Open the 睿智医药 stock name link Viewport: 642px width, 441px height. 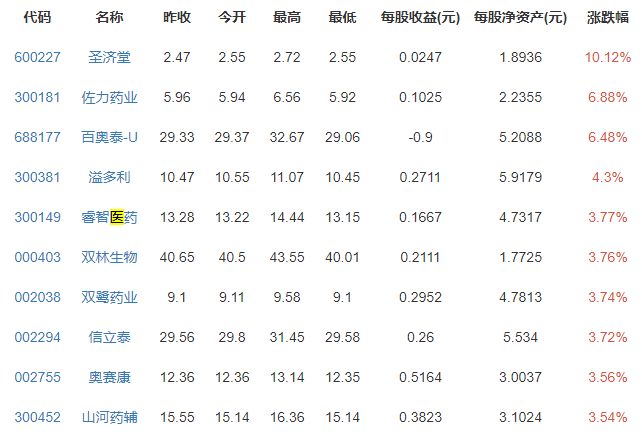[x=109, y=217]
